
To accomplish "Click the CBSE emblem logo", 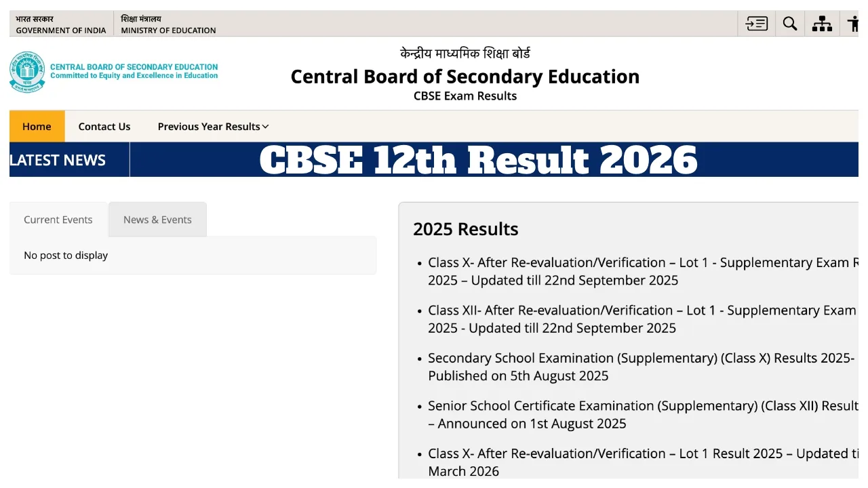I will tap(27, 72).
